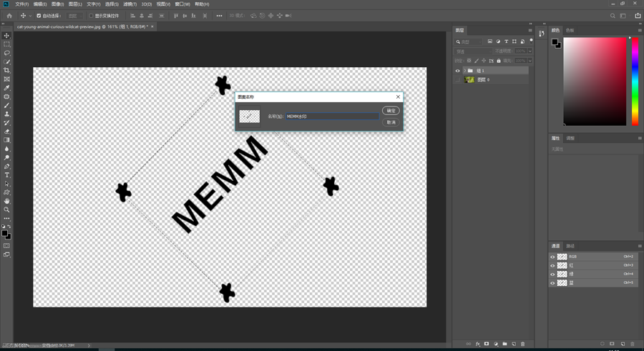The height and width of the screenshot is (351, 644).
Task: Select the Zoom magnifier tool
Action: (x=7, y=210)
